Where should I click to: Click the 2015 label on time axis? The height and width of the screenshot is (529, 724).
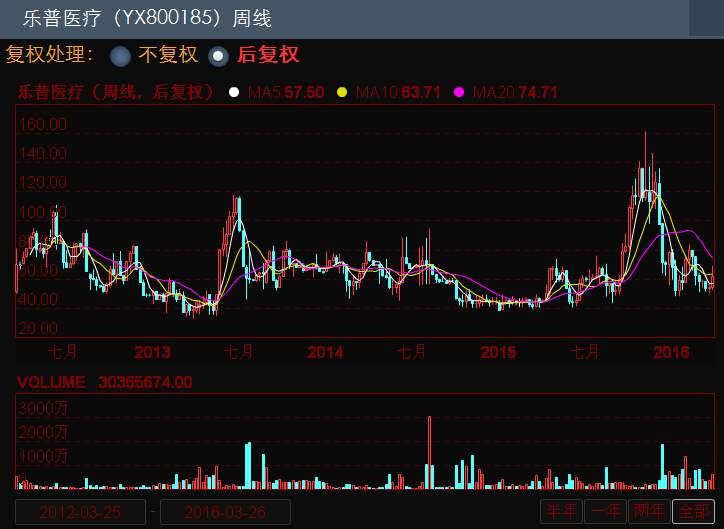(x=498, y=352)
